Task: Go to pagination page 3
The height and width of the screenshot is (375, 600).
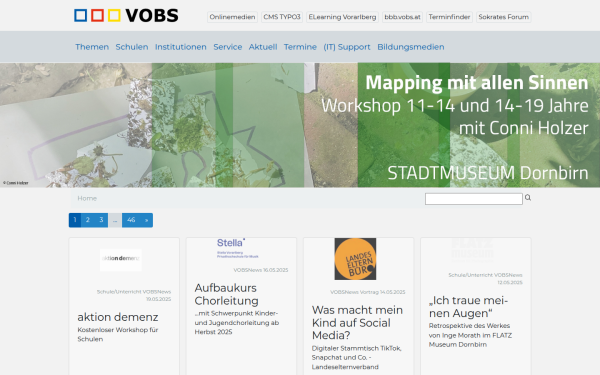Action: (101, 220)
